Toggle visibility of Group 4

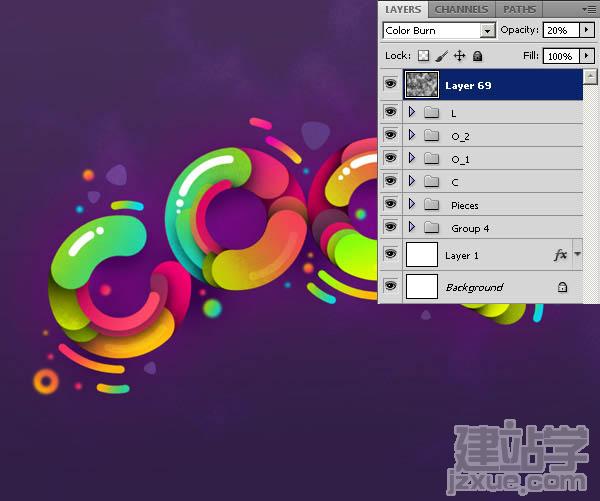point(390,227)
